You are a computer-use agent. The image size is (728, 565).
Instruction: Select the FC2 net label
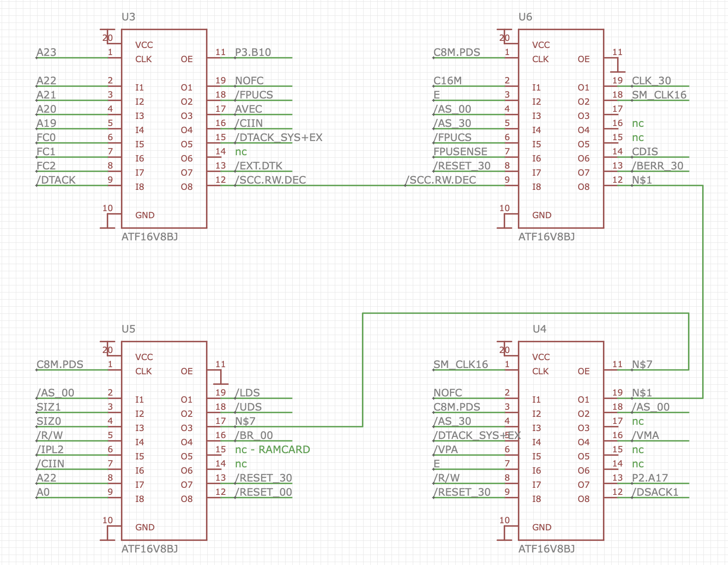tap(46, 166)
